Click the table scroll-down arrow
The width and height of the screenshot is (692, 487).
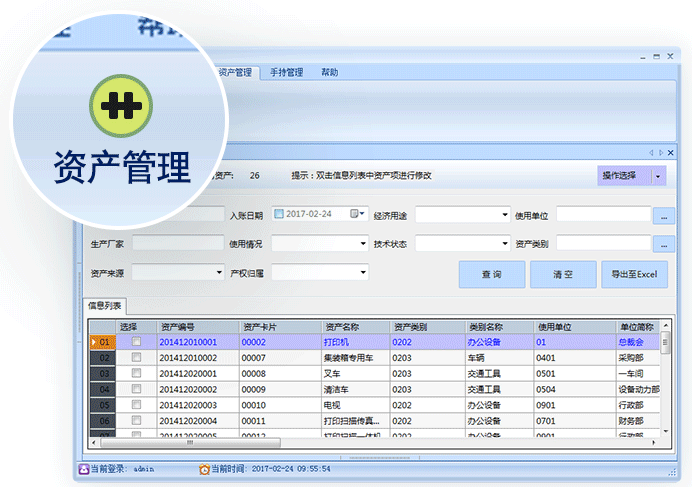(666, 431)
